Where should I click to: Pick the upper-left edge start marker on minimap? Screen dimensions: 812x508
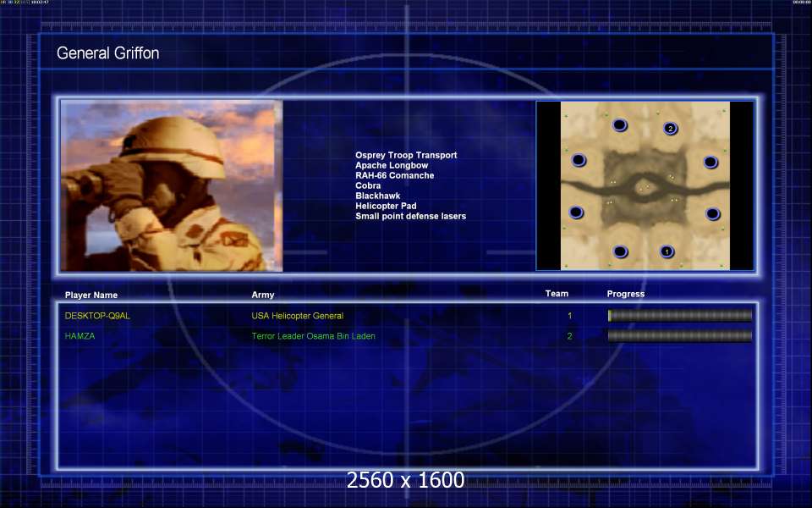pos(579,160)
